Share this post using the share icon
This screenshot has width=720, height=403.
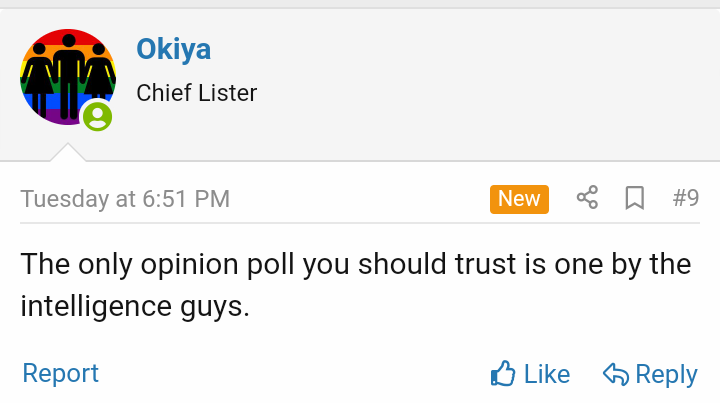(587, 198)
